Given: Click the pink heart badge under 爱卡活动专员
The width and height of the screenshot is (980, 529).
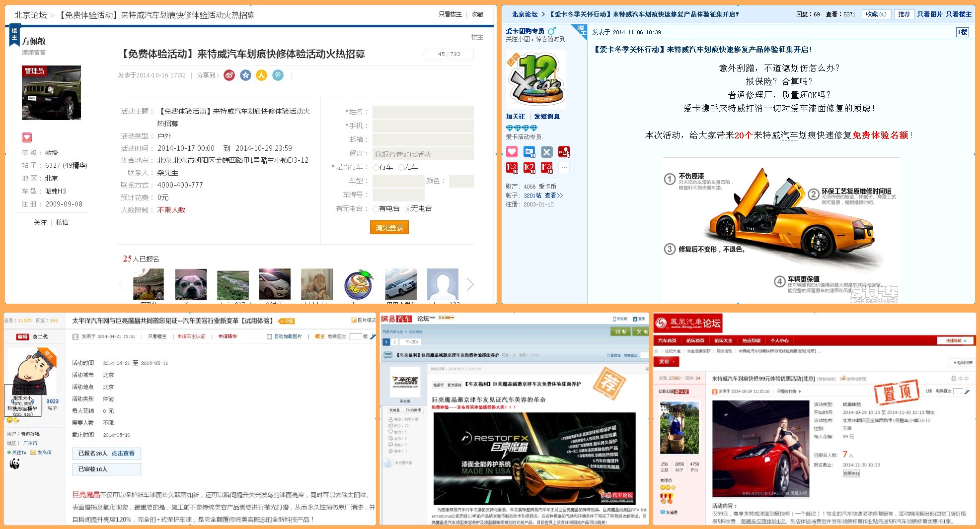Looking at the screenshot, I should 512,152.
